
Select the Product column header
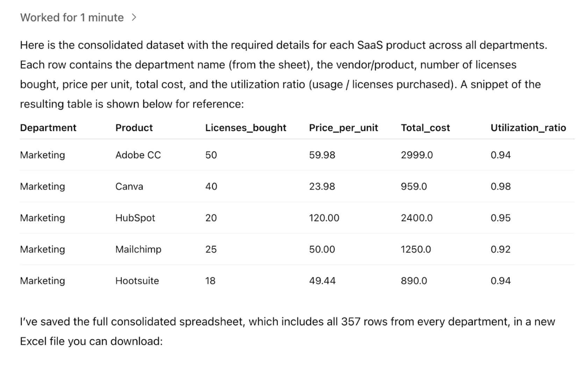point(134,128)
